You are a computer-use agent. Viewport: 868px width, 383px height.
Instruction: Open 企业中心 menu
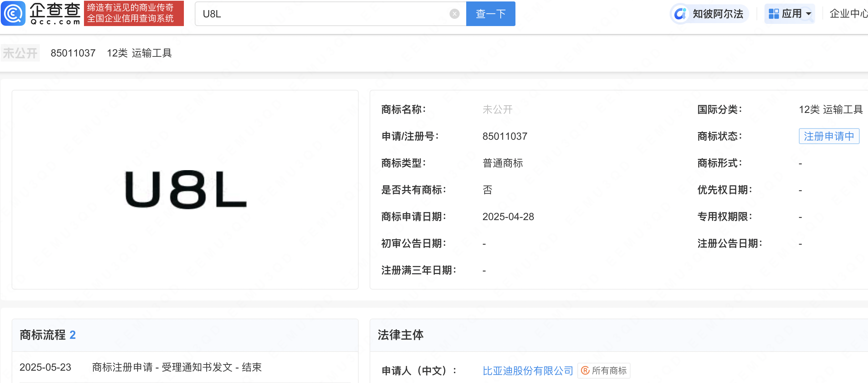(x=848, y=14)
